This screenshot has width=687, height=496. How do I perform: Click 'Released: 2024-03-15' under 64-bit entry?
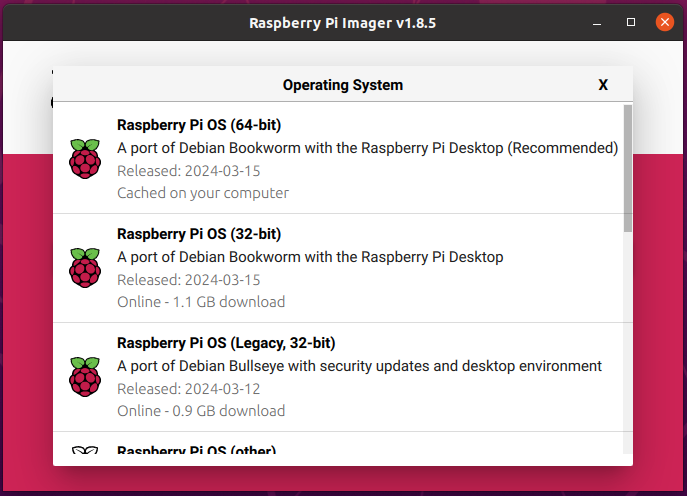[x=188, y=171]
